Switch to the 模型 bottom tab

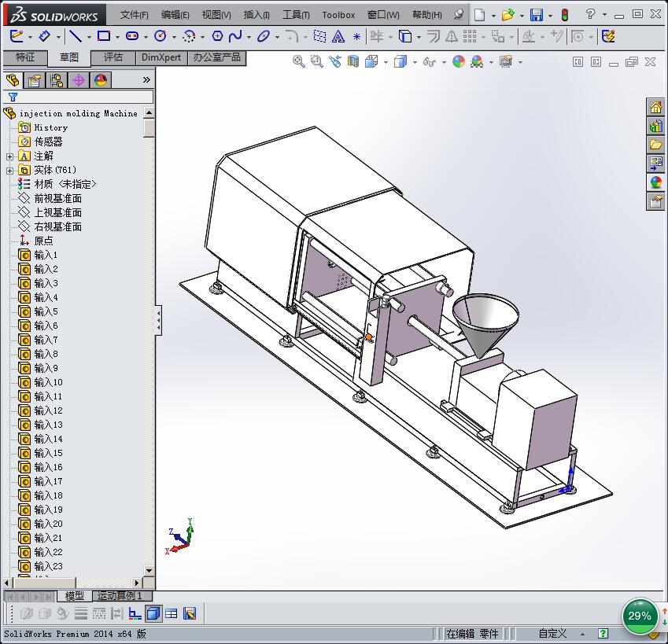75,596
